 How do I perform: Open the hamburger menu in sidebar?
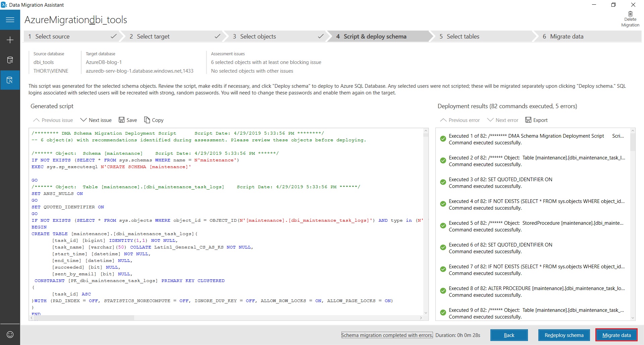pyautogui.click(x=10, y=20)
